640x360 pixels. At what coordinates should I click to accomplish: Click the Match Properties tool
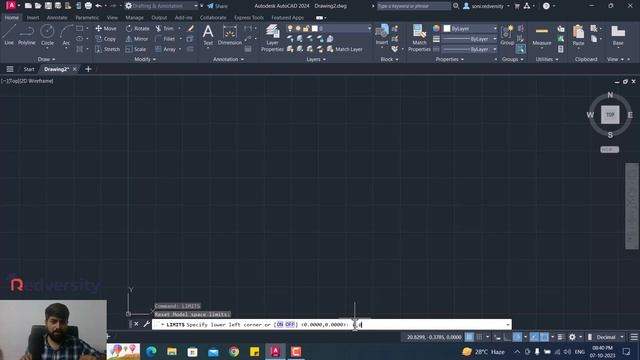[419, 38]
